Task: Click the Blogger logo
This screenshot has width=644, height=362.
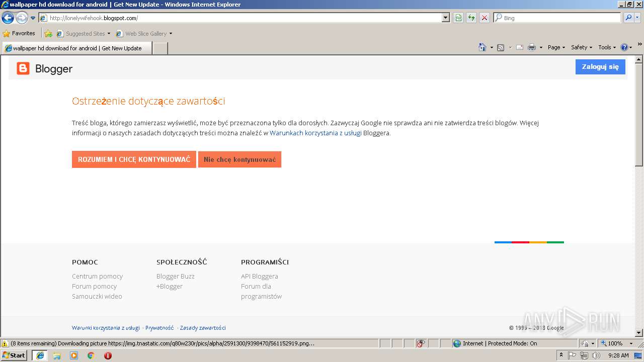Action: click(x=45, y=69)
